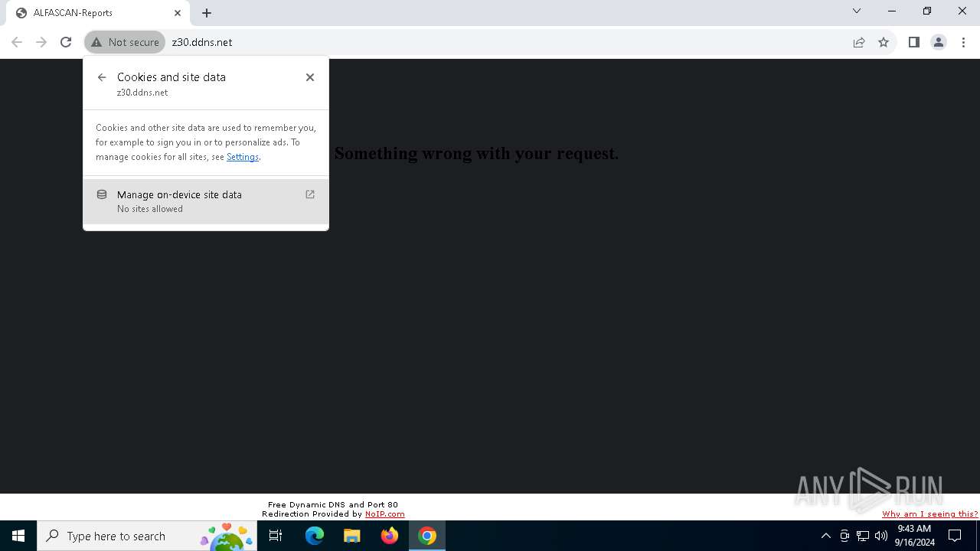Click the search highlights illustration in the taskbar
Screen dimensions: 980x551
point(227,536)
